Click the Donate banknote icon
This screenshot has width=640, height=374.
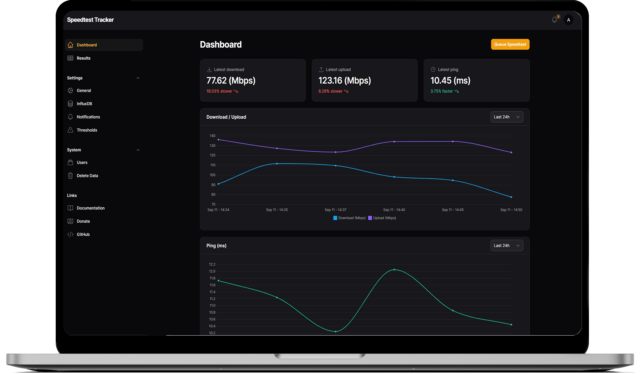point(70,221)
